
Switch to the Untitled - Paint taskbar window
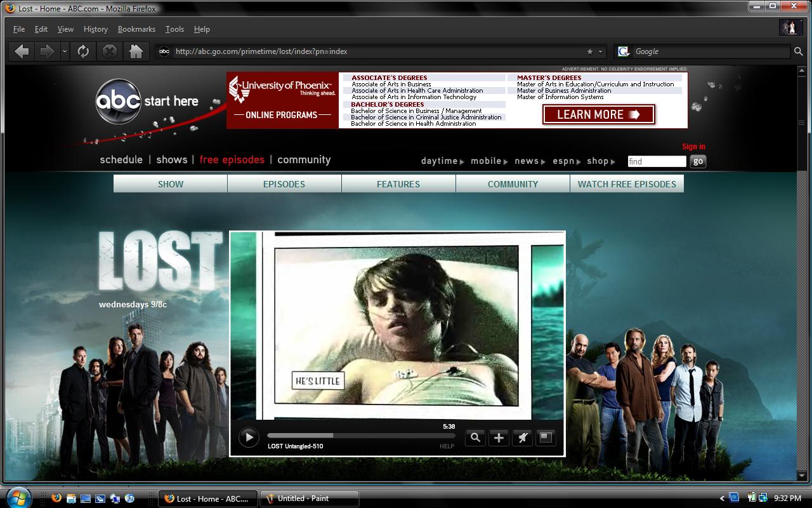point(310,498)
